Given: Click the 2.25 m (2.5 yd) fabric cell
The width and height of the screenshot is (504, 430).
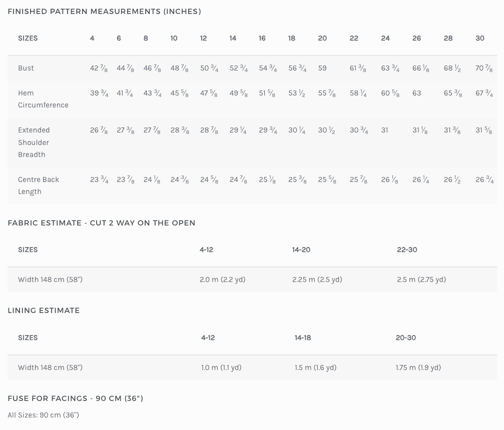Looking at the screenshot, I should (317, 279).
